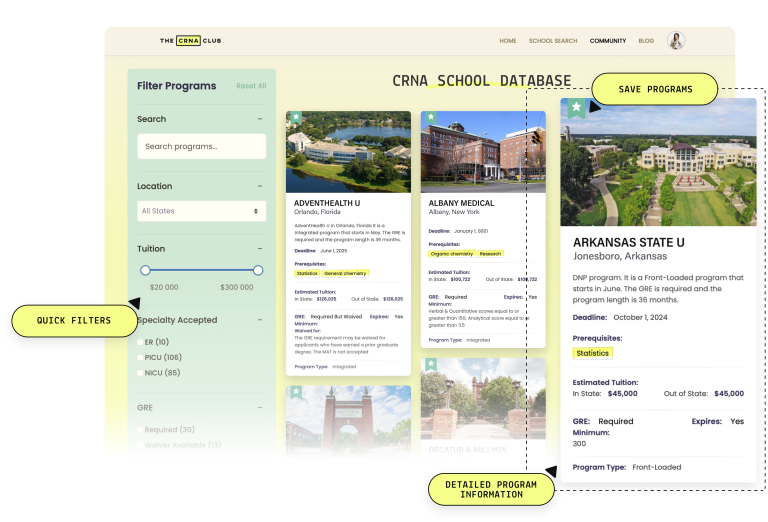Open the Albany Medical program title
Viewport: 768px width, 522px height.
click(461, 203)
